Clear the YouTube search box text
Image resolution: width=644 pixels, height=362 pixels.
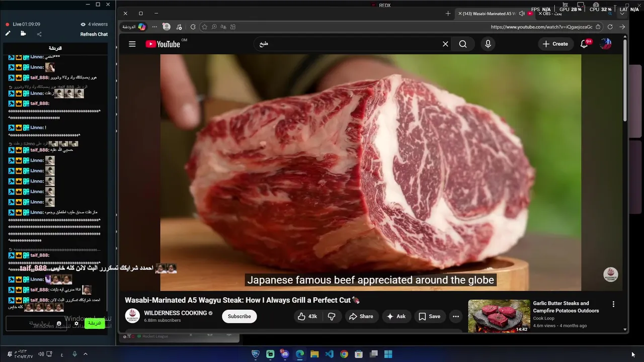tap(445, 44)
